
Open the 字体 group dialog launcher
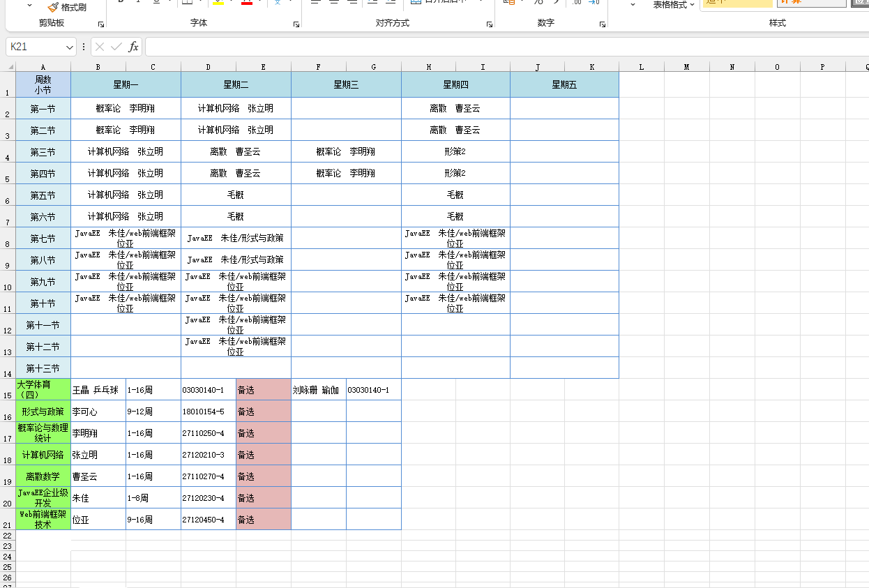point(296,24)
